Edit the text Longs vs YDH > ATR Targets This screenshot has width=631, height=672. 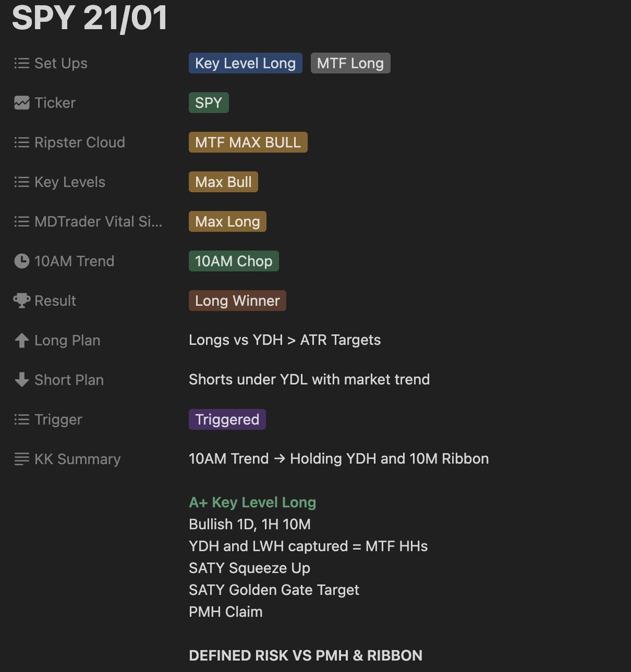click(285, 340)
